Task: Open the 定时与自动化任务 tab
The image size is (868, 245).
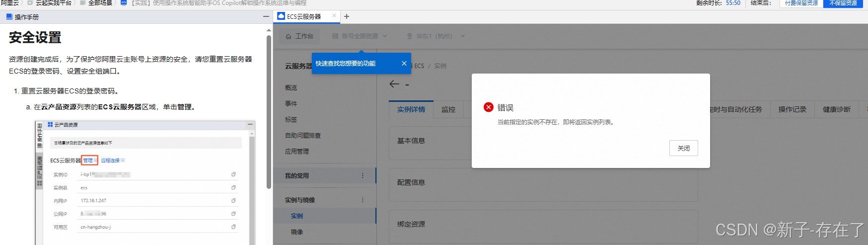Action: [736, 109]
